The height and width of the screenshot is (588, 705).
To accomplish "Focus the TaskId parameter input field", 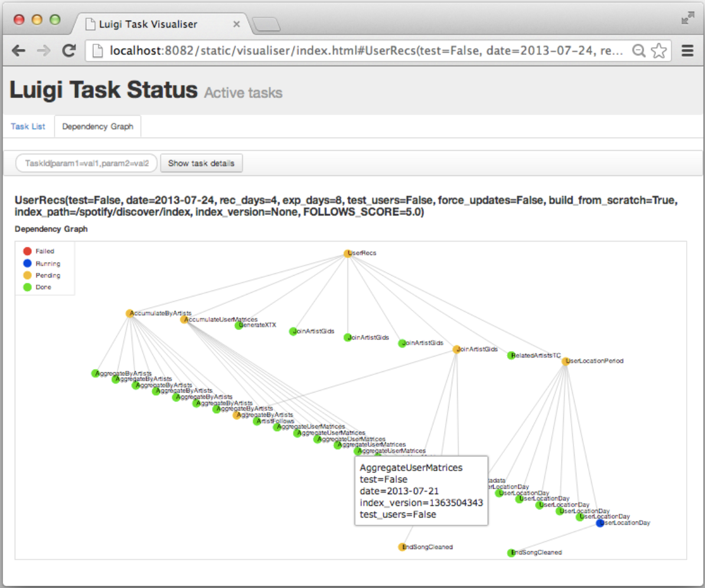I will click(x=87, y=164).
